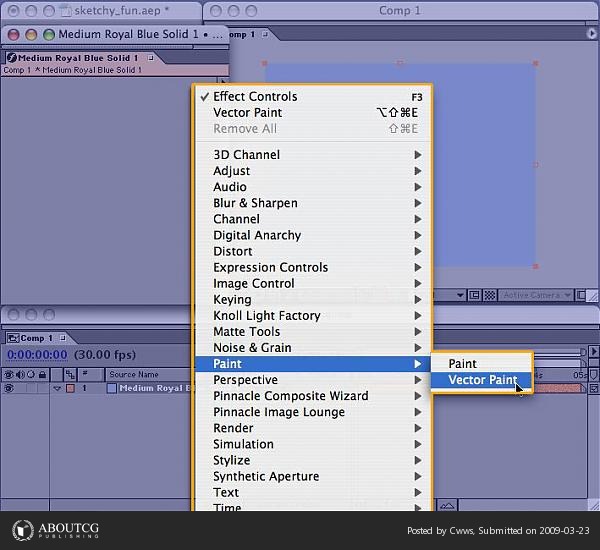Click the blue solid source icon of layer 1
600x550 pixels.
[112, 388]
